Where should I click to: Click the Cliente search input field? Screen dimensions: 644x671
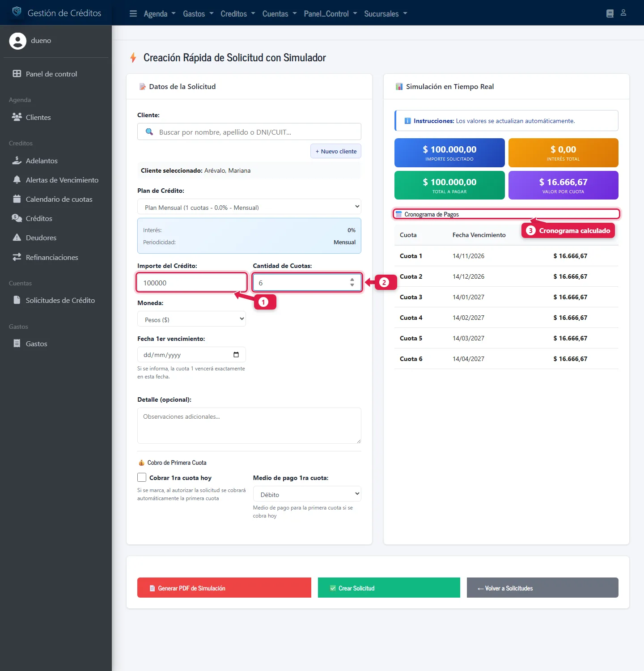pos(249,132)
